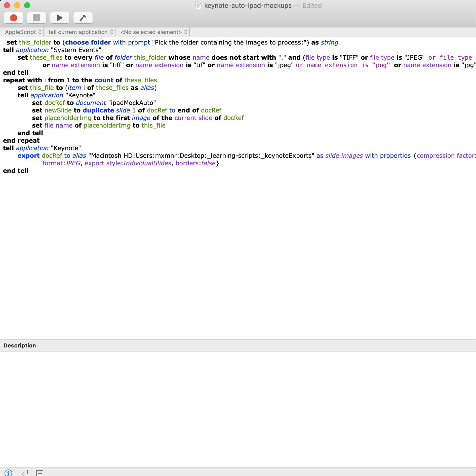Click the 'compression factor' property
The width and height of the screenshot is (476, 476).
pos(445,155)
